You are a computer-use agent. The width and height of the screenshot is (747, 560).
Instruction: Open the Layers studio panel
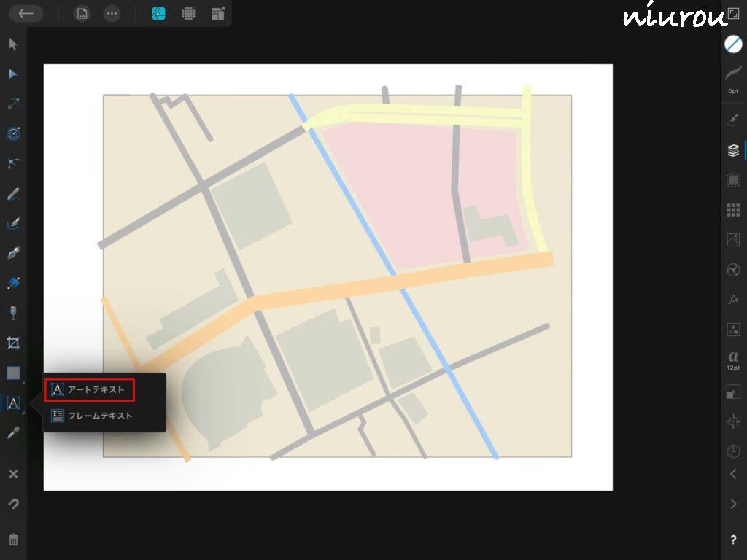(733, 150)
